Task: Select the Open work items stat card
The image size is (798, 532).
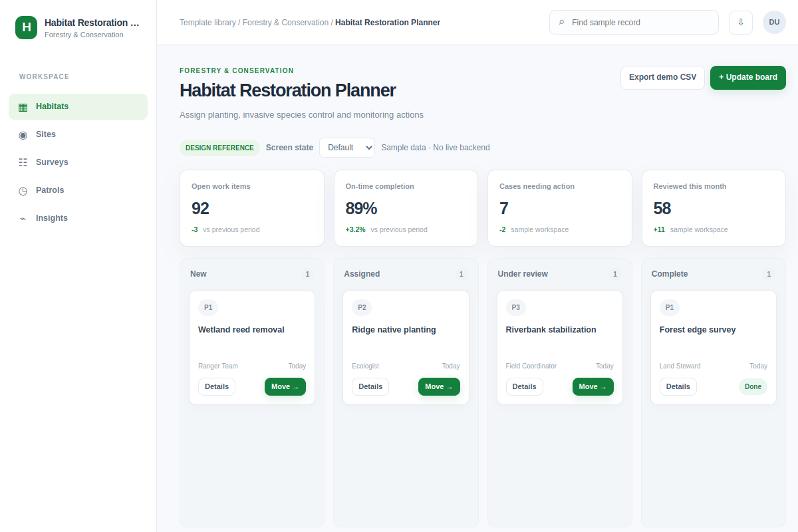Action: tap(252, 208)
